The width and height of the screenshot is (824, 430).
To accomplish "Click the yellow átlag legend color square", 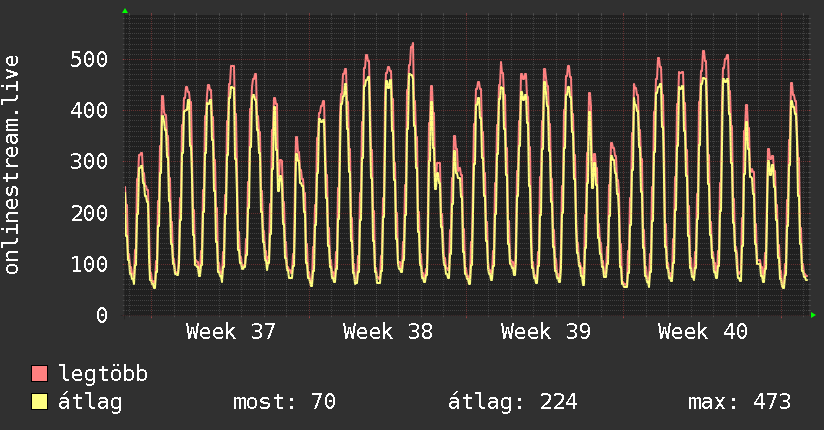I will coord(39,402).
